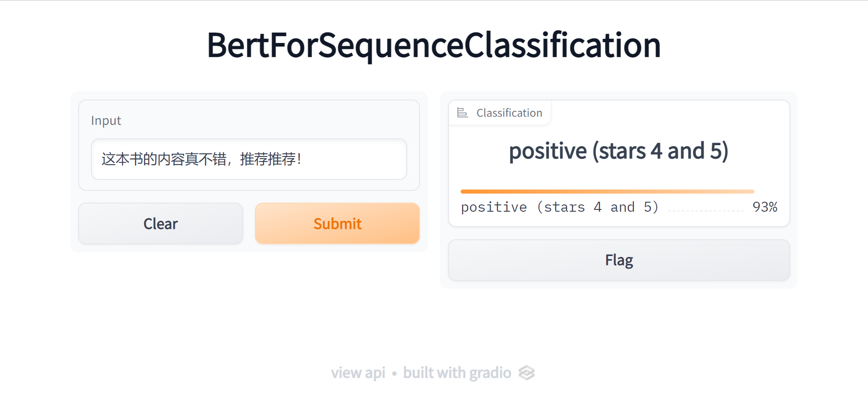Click the Classification chart icon

(462, 113)
